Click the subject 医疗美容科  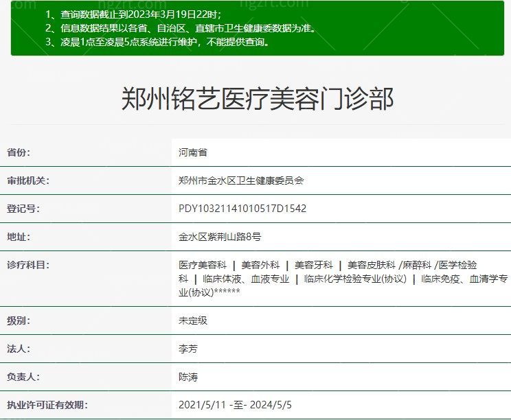[x=203, y=265]
